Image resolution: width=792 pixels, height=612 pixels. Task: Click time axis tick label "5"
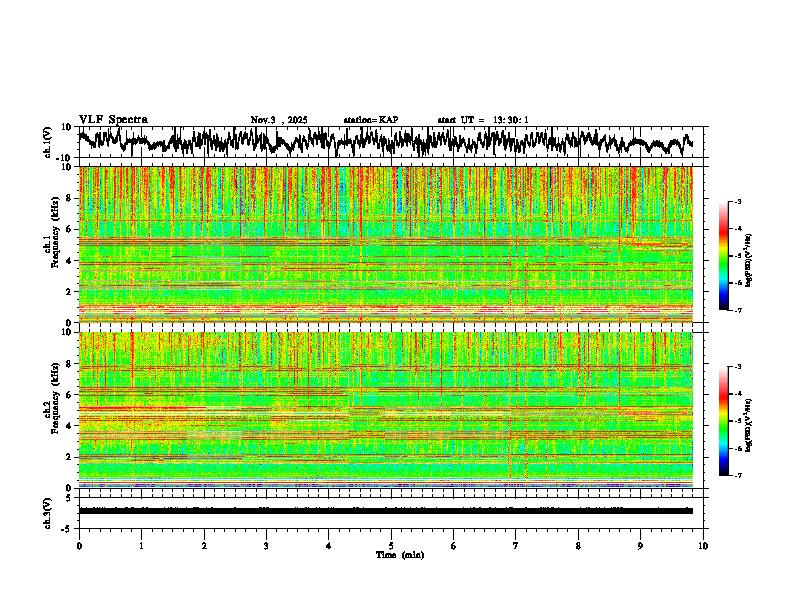click(x=391, y=546)
